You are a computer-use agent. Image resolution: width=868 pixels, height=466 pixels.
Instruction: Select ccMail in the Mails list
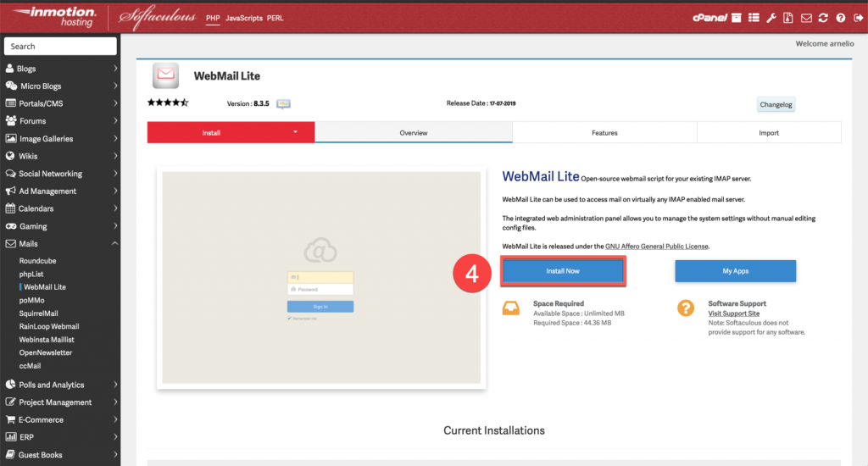[30, 366]
